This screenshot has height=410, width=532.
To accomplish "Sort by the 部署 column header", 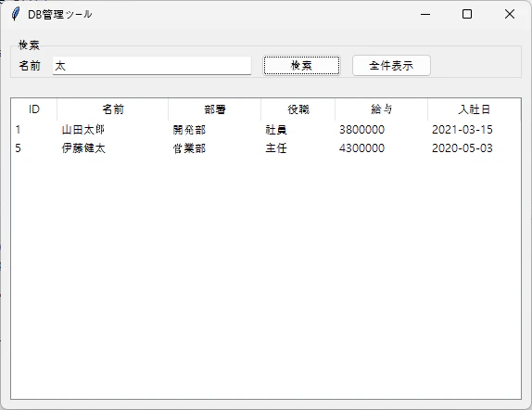I will click(x=214, y=109).
